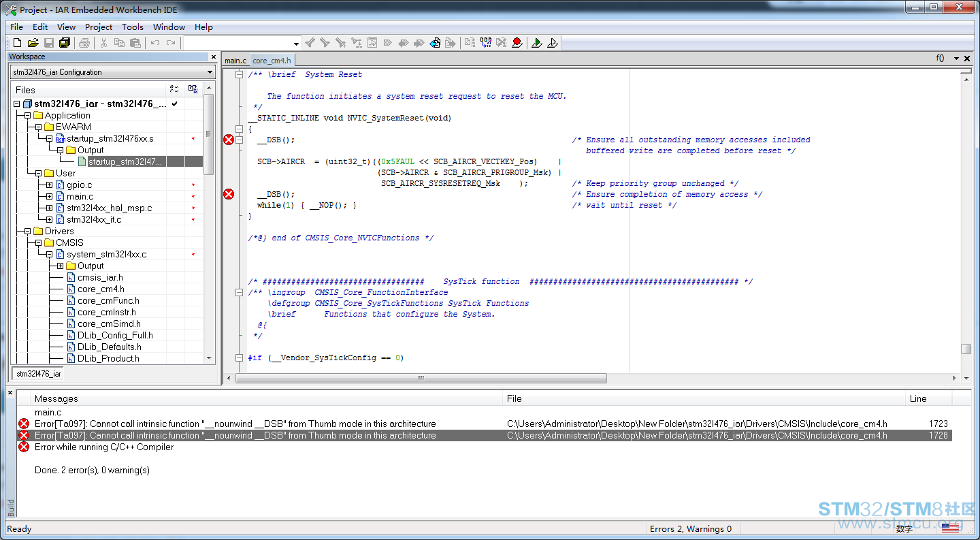Click the error marker beside first __DSB() line
The width and height of the screenshot is (980, 540).
229,140
